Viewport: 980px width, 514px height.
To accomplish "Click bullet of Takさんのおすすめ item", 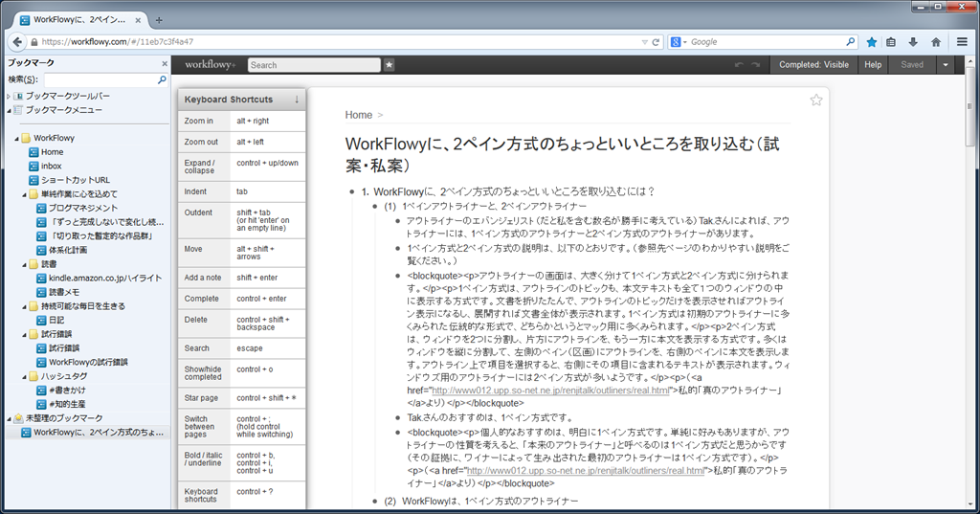I will pos(398,417).
